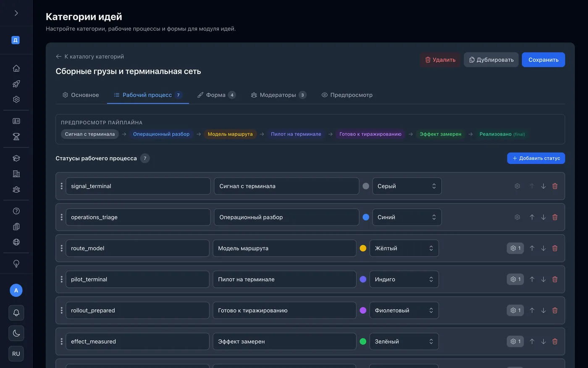Switch language with the RU button
This screenshot has height=368, width=588.
coord(16,354)
